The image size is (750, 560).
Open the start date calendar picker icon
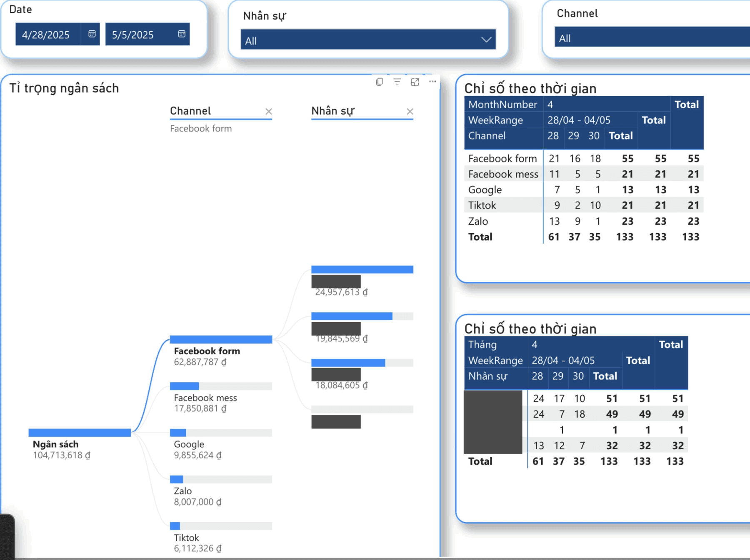[92, 34]
